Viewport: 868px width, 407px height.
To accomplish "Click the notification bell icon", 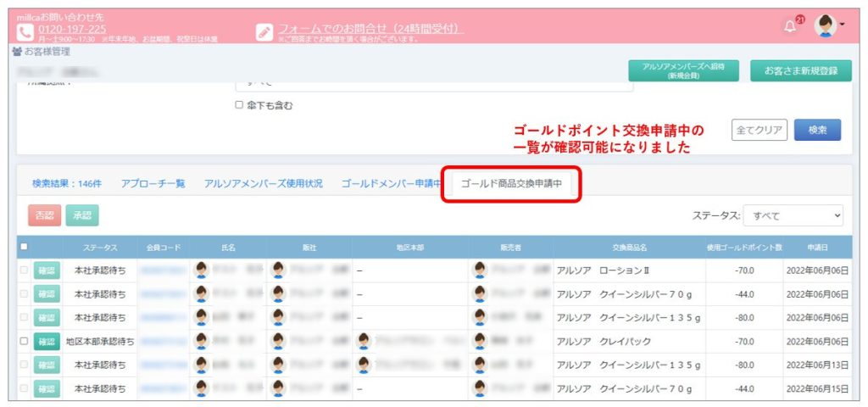I will pyautogui.click(x=790, y=26).
